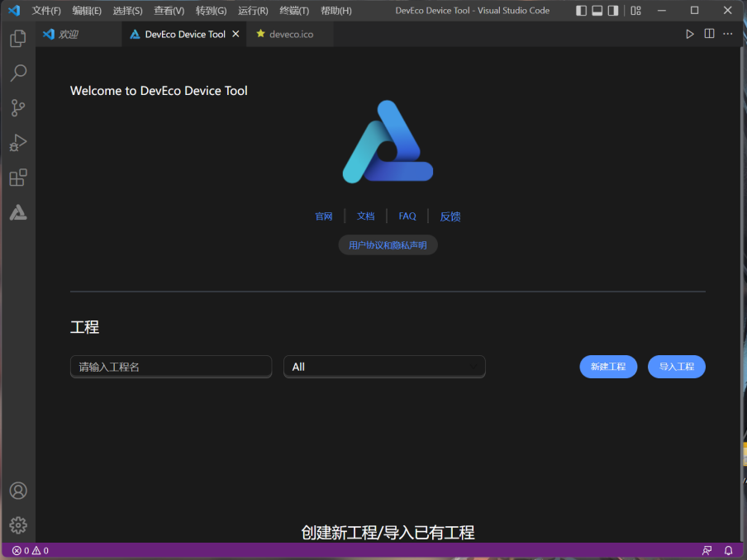Open the 运行(R) menu

253,11
